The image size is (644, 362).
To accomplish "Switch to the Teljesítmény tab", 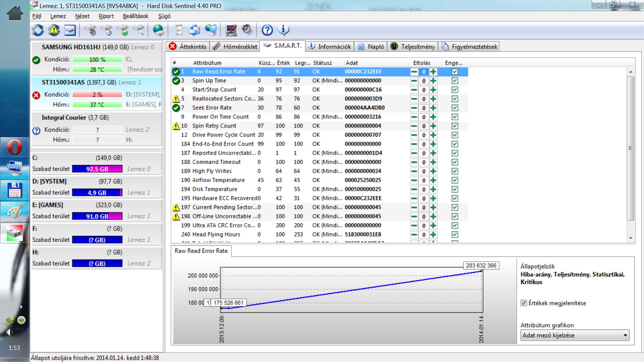I will 413,47.
